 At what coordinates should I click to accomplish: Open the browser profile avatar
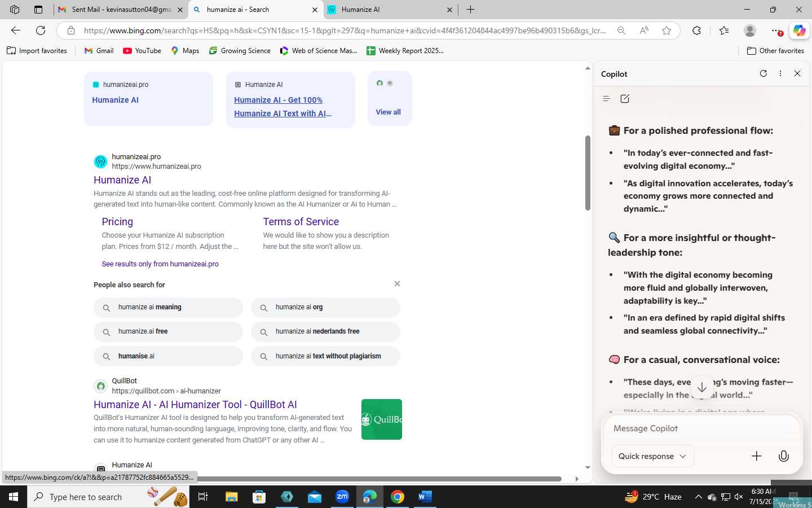tap(750, 30)
